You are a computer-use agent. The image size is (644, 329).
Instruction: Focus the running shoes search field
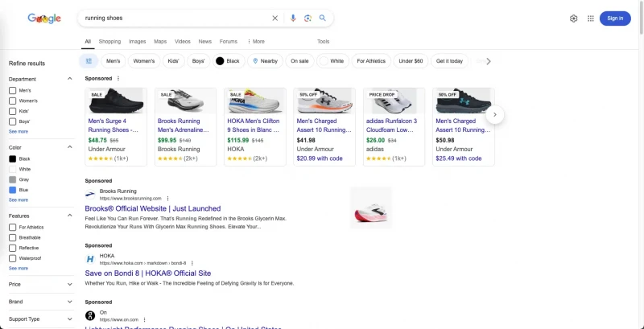[175, 18]
